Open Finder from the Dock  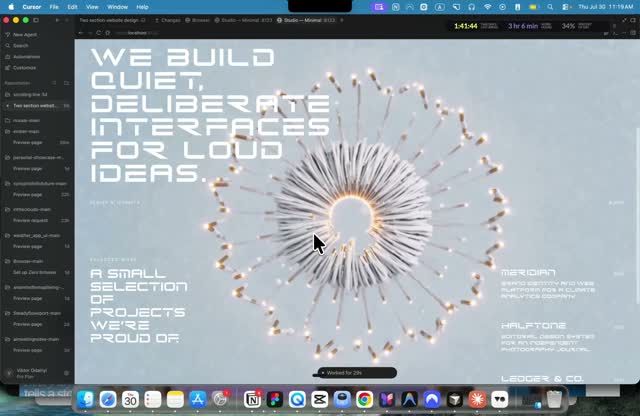point(85,399)
